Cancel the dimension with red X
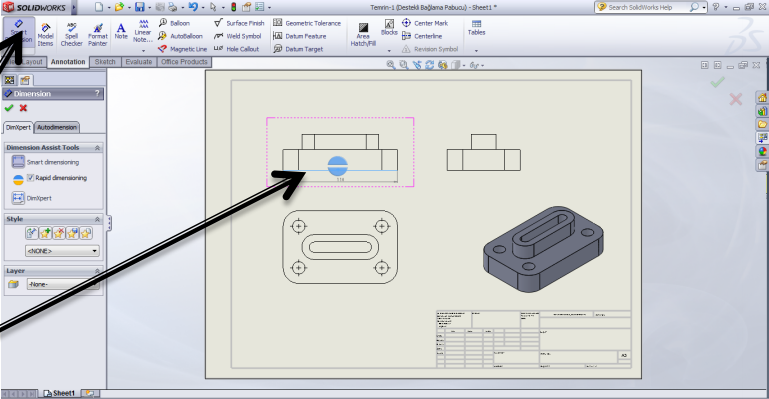Image resolution: width=769 pixels, height=399 pixels. click(x=23, y=108)
